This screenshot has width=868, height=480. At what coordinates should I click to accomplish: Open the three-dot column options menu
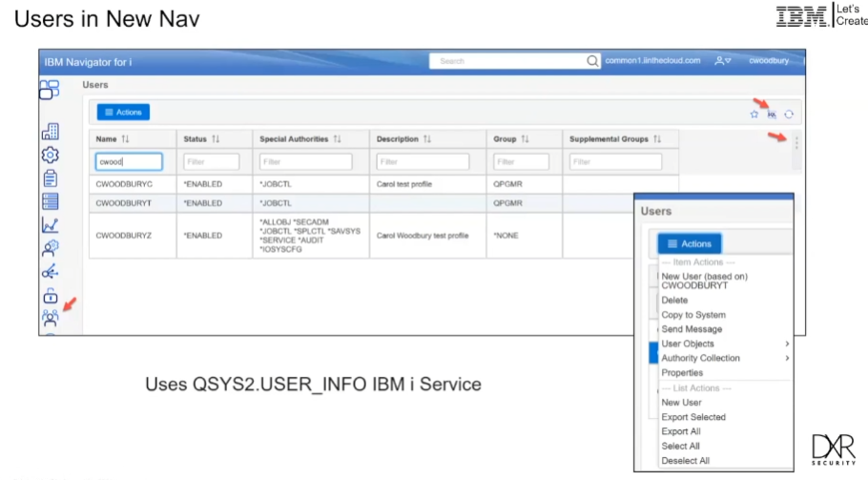click(x=796, y=143)
